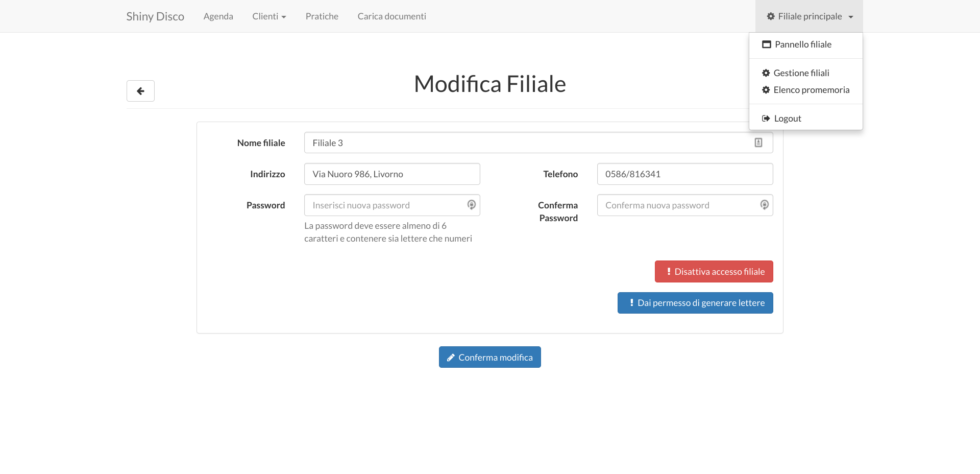Viewport: 980px width, 474px height.
Task: Click the gear icon beside Elenco promemoria
Action: pos(766,90)
